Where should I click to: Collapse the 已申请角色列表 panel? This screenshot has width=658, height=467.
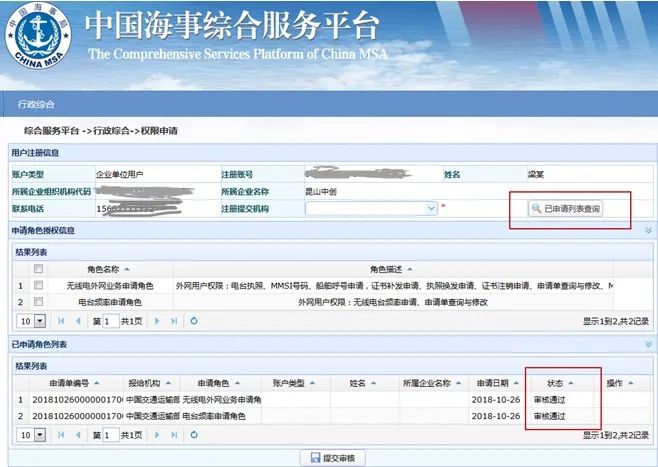point(648,344)
